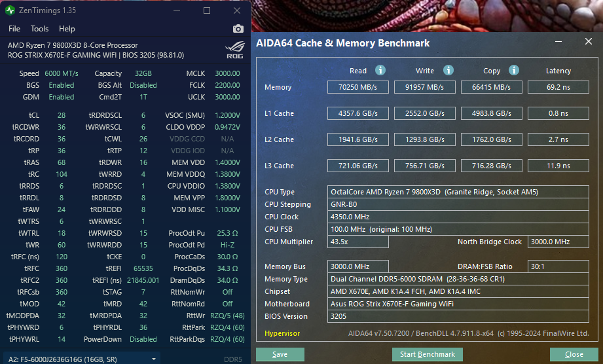Click the MEM VDD value 1.4000V
603x364 pixels.
[x=227, y=162]
